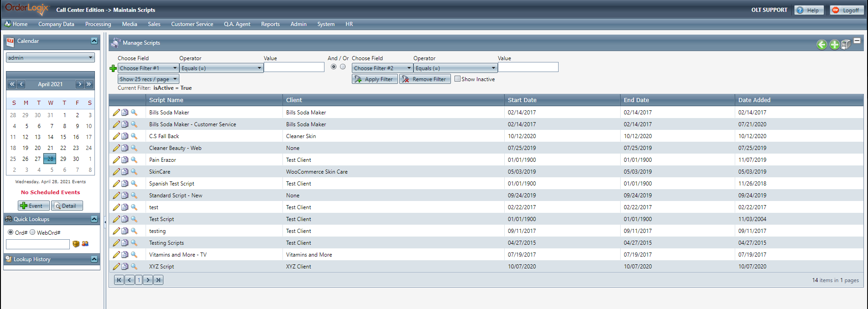Select the WebOrd# radio button
This screenshot has height=309, width=868.
point(32,232)
